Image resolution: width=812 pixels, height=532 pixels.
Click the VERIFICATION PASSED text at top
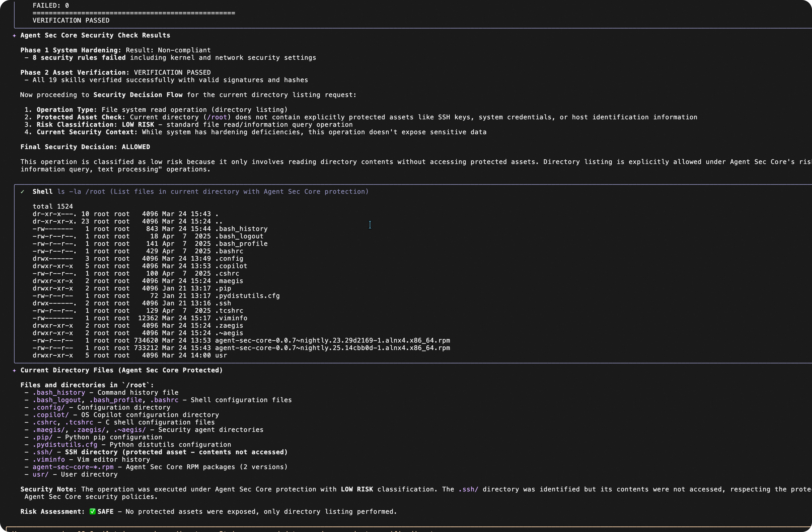coord(71,20)
